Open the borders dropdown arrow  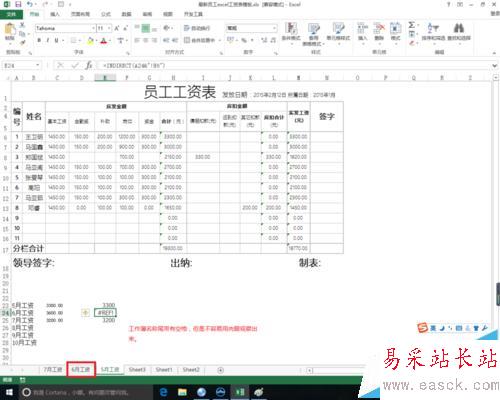coord(80,41)
